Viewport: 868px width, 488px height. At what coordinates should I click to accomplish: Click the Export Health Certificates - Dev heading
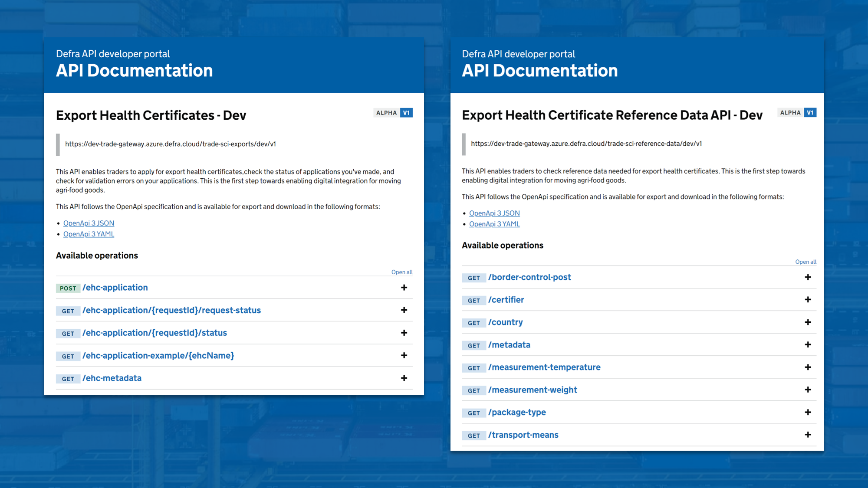pos(151,115)
